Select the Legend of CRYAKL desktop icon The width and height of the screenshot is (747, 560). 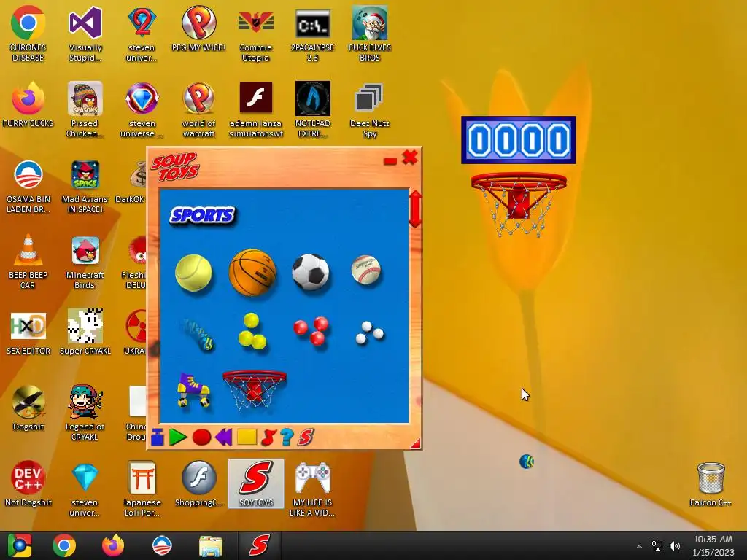85,413
